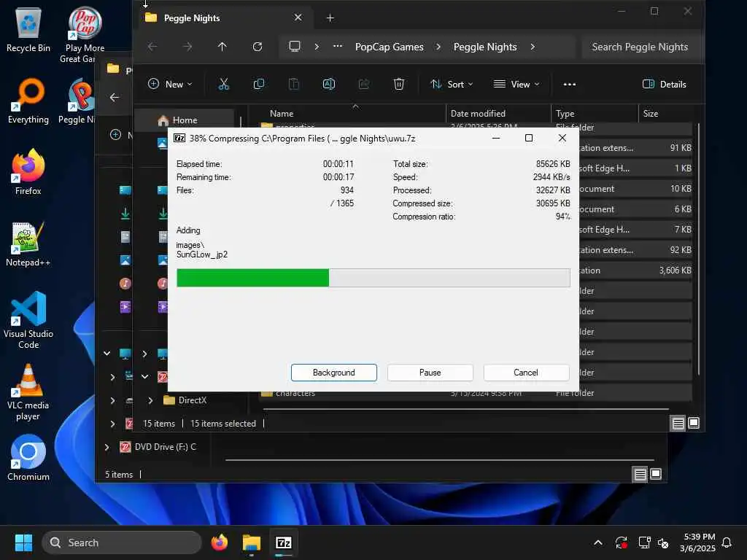Open the Sort dropdown
747x560 pixels.
pyautogui.click(x=452, y=85)
